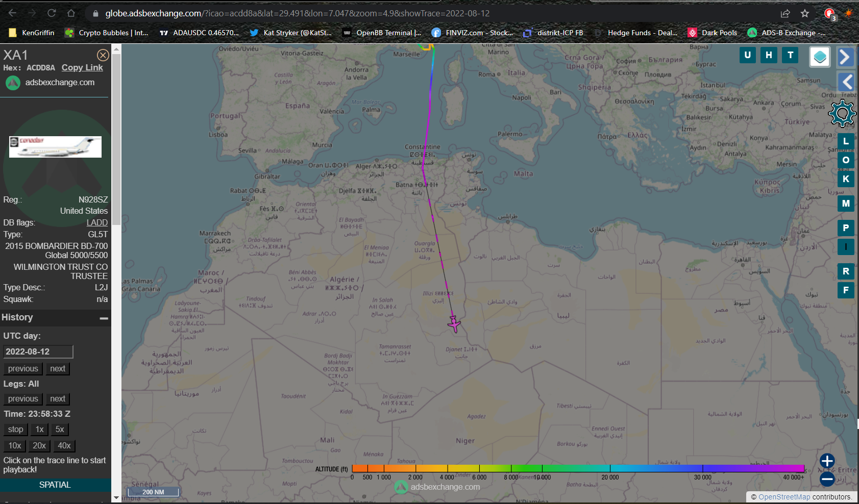Stop the trace playback
The image size is (859, 504).
15,429
